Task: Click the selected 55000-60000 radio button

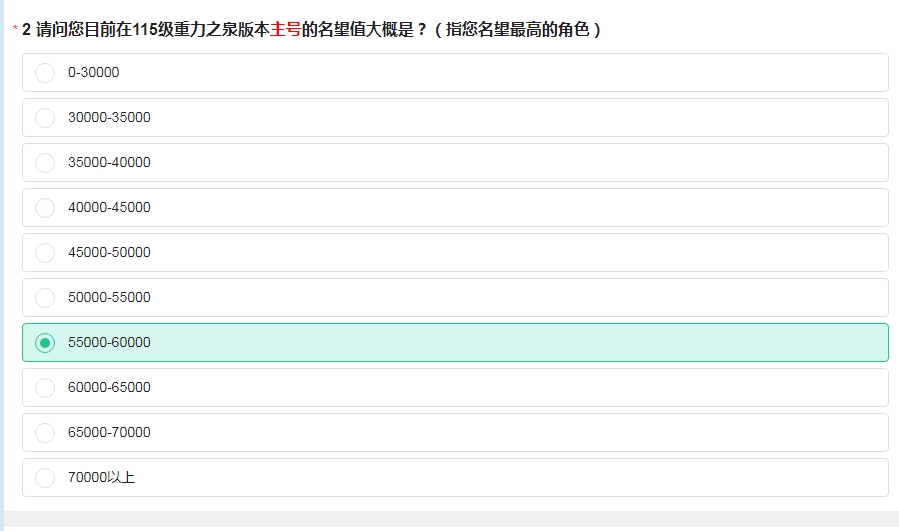Action: (45, 343)
